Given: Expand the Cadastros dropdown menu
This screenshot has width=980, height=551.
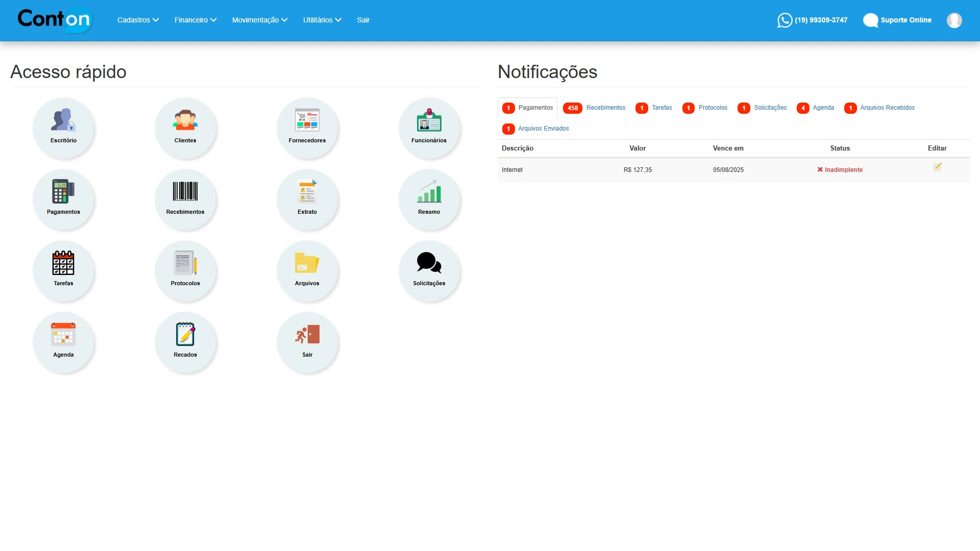Looking at the screenshot, I should tap(138, 20).
